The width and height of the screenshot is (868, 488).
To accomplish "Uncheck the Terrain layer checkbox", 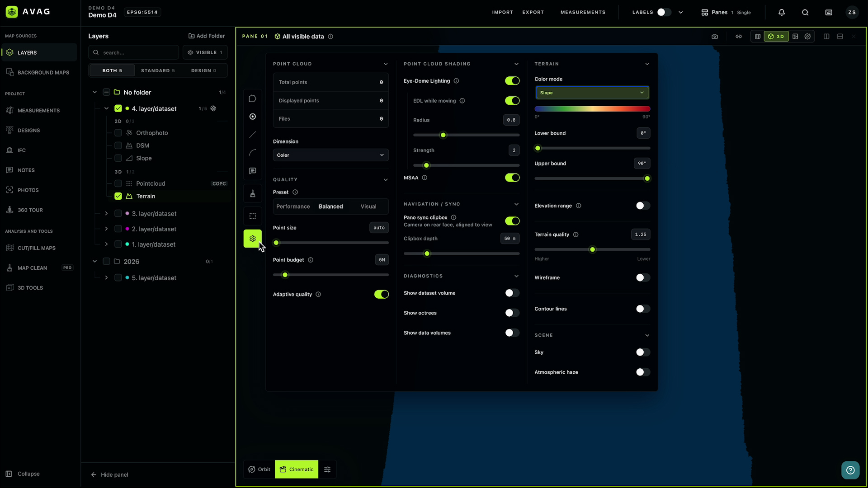I will click(x=118, y=196).
